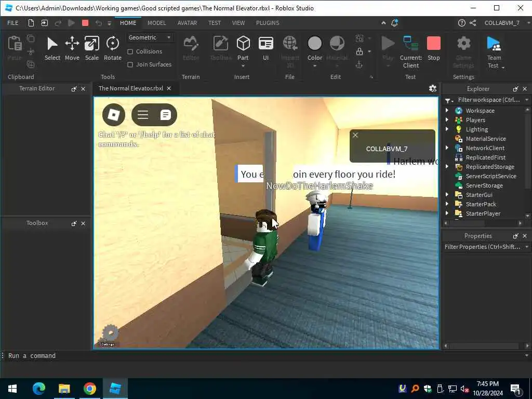Click the Roblox logo menu in viewport
This screenshot has height=399, width=532.
[114, 115]
